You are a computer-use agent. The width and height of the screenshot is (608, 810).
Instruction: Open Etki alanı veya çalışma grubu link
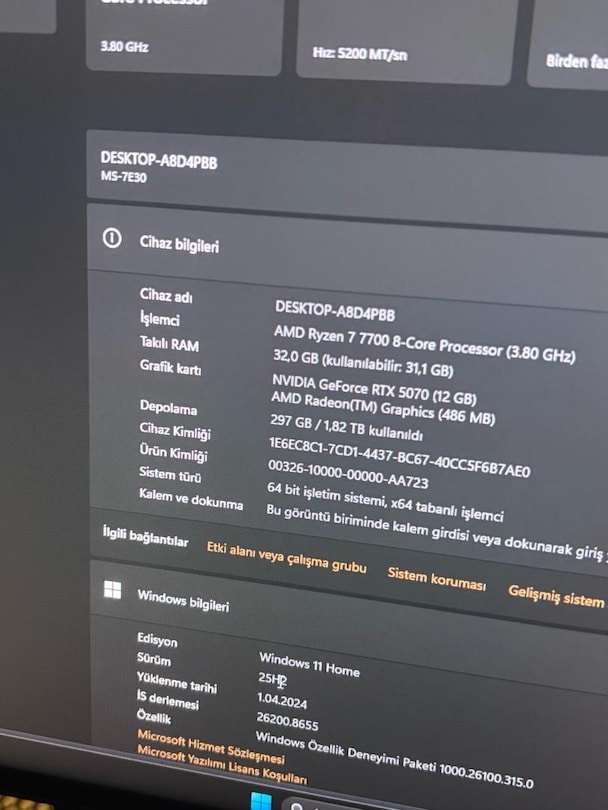[286, 557]
